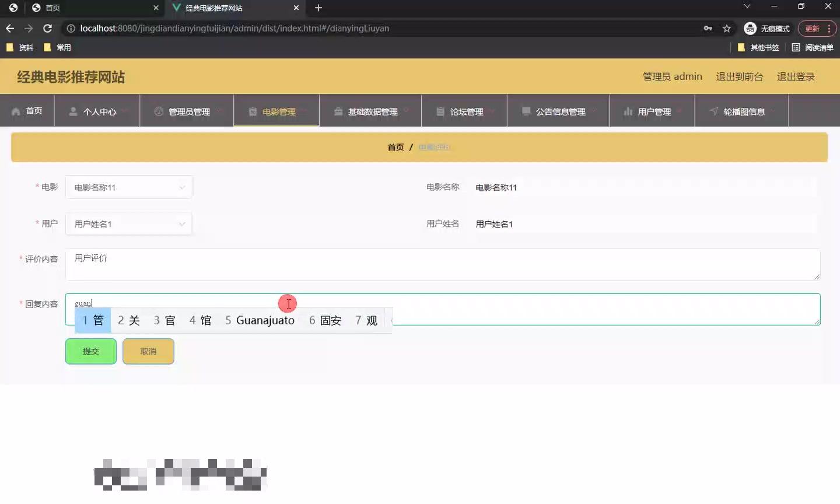Click the megaphone icon on 公告信息管理
Image resolution: width=840 pixels, height=504 pixels.
click(526, 111)
